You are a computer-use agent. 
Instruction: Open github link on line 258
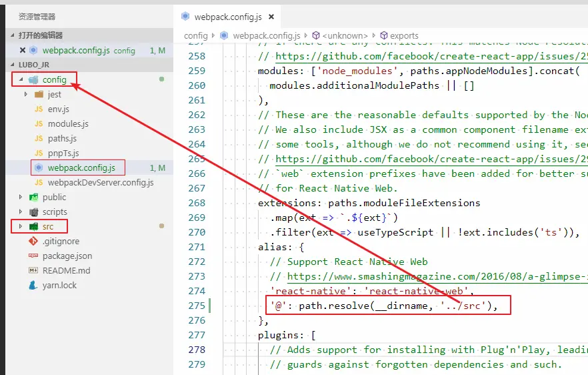tap(431, 56)
